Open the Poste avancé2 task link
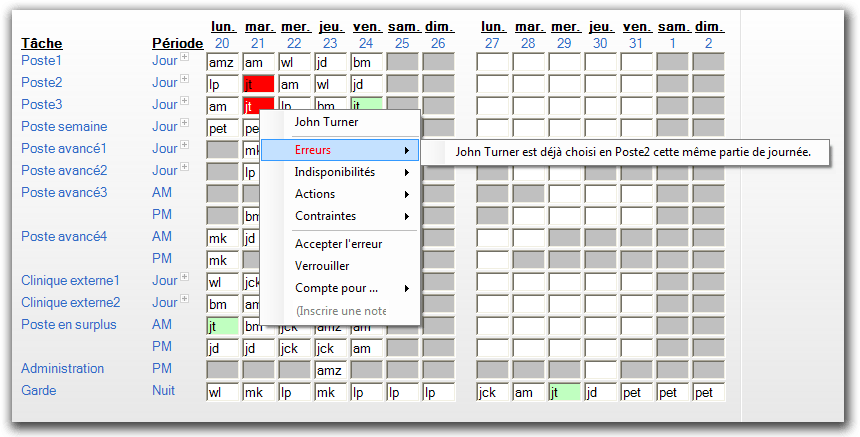Screen dimensions: 860x437 point(64,171)
